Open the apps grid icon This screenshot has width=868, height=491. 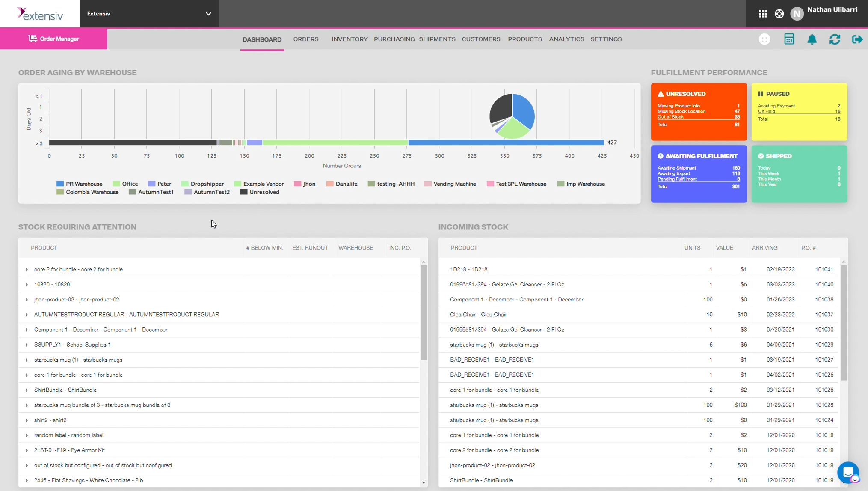coord(763,13)
